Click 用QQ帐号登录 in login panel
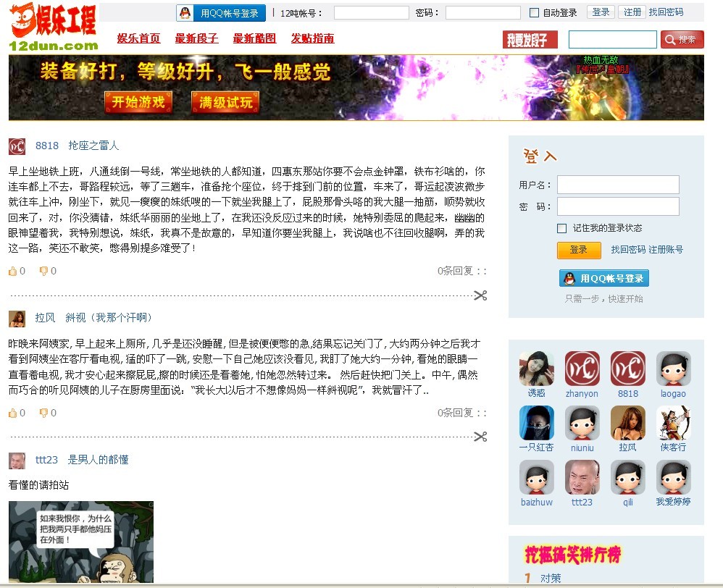The image size is (723, 588). [x=604, y=278]
